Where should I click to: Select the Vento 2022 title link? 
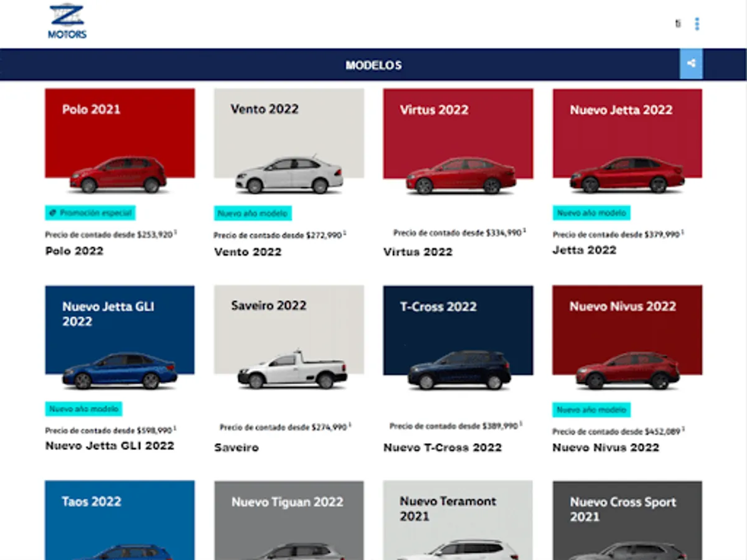pos(248,252)
